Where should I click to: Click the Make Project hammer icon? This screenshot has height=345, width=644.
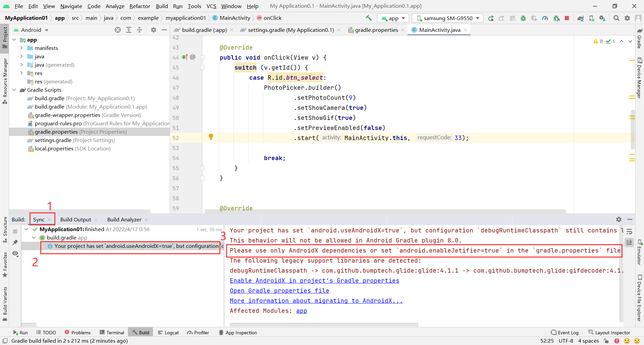click(x=369, y=18)
